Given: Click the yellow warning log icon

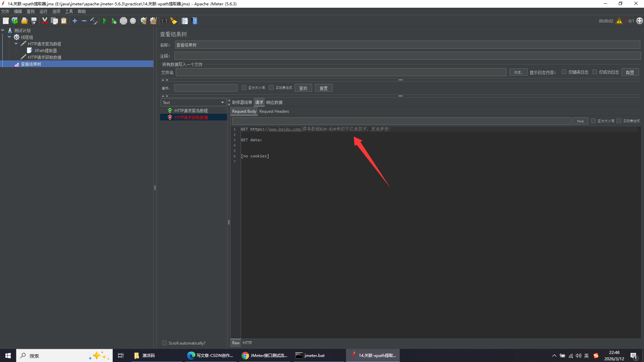Looking at the screenshot, I should (619, 21).
